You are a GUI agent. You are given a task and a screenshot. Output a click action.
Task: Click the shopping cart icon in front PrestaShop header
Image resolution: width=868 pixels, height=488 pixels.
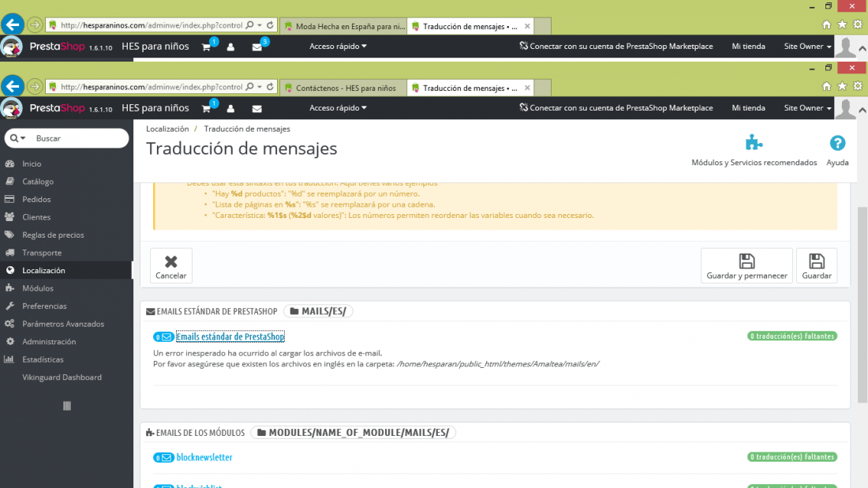[207, 108]
